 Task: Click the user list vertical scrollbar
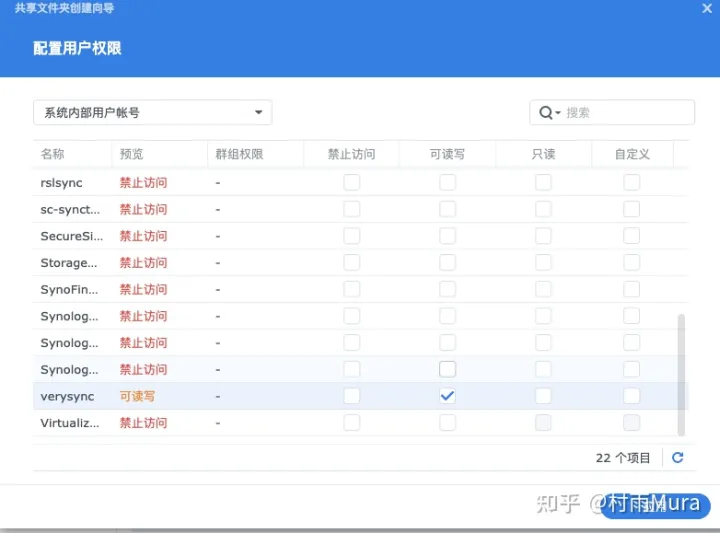(681, 374)
